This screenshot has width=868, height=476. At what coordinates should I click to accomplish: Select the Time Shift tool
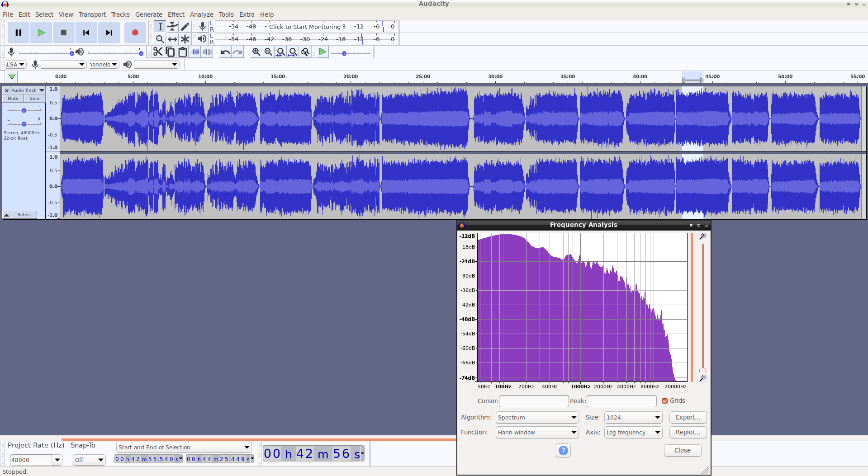172,39
